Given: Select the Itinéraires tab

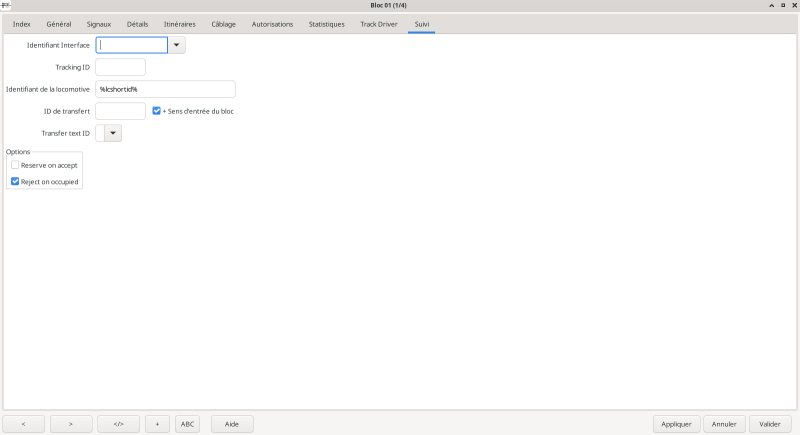Looking at the screenshot, I should pyautogui.click(x=179, y=23).
